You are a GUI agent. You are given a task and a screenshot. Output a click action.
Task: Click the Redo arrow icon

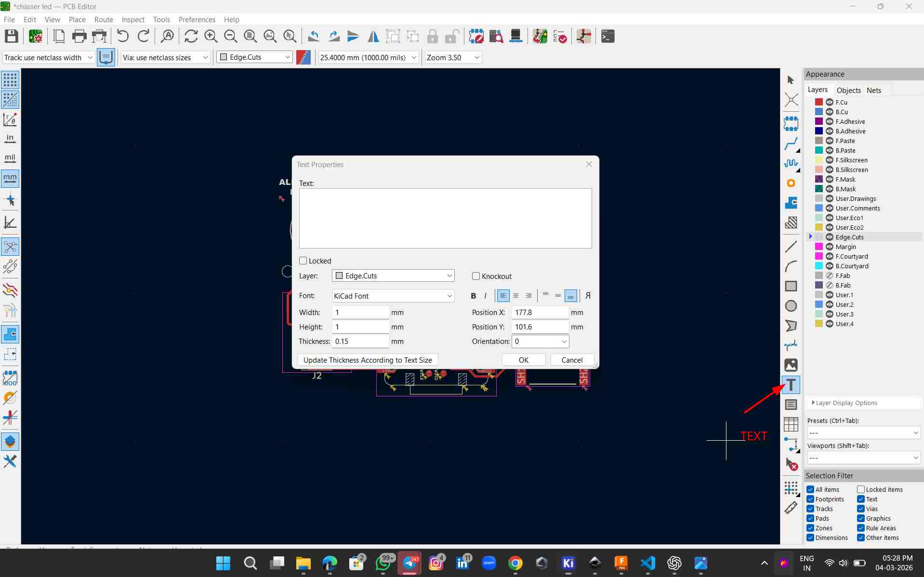144,37
